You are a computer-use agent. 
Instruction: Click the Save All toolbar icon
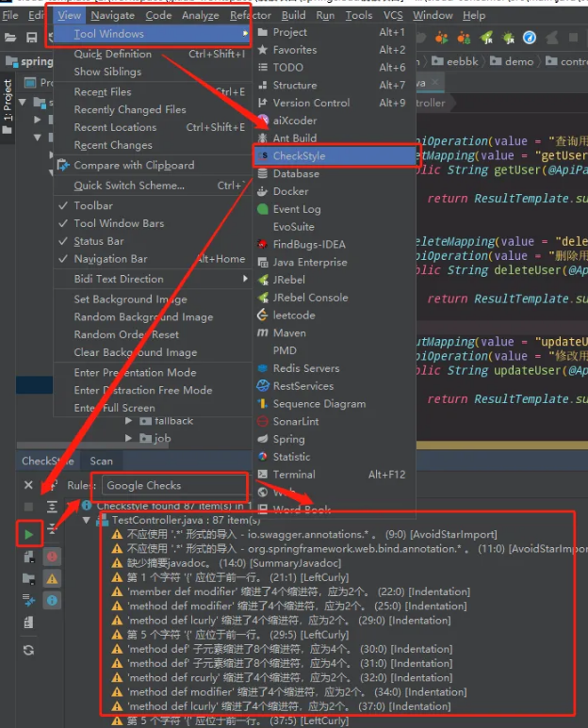(32, 38)
